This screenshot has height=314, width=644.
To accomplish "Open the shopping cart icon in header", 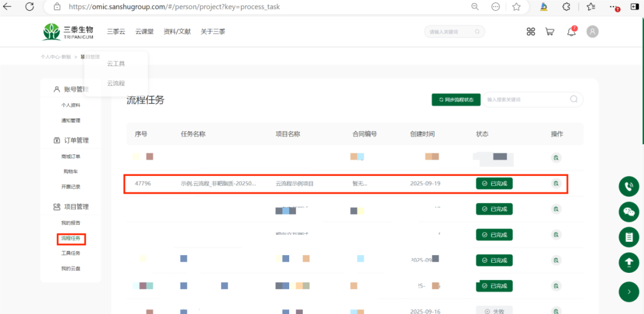I will 550,32.
